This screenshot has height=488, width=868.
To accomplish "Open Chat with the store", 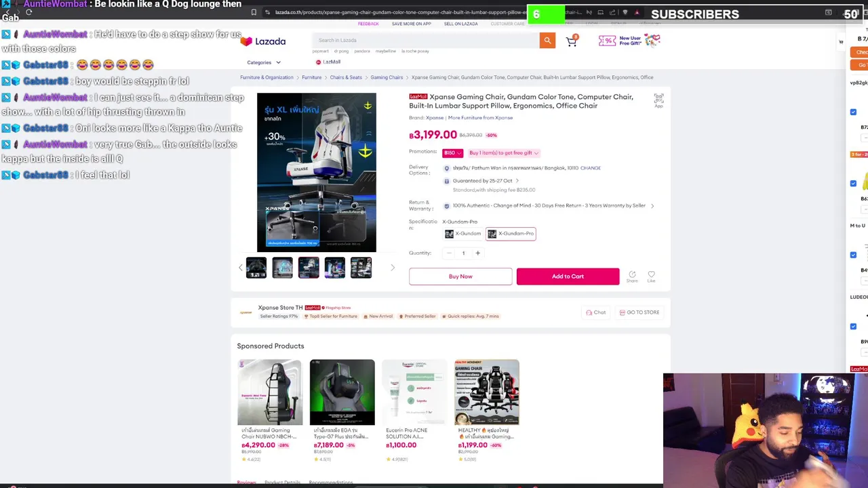I will [595, 312].
